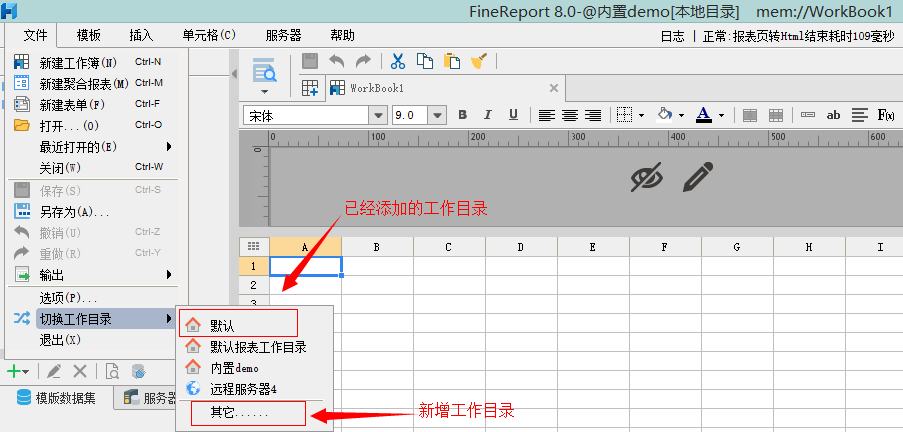Viewport: 903px width, 432px height.
Task: Open the 插入 menu
Action: pos(141,36)
